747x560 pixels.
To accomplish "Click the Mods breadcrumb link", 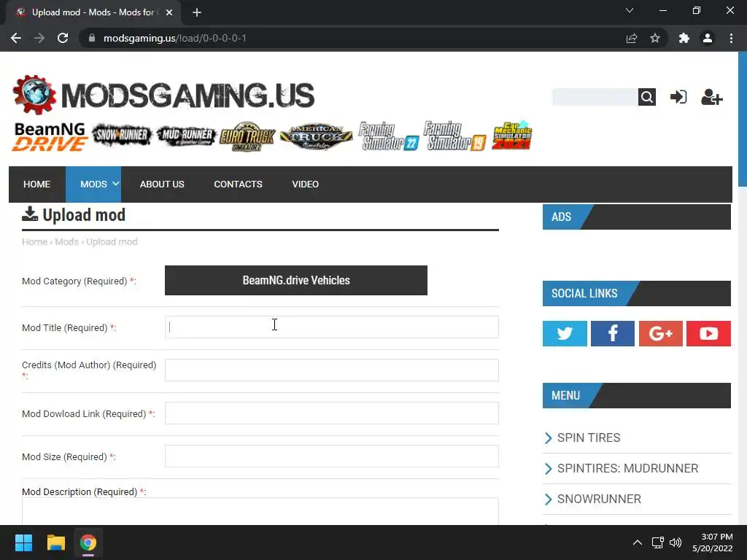I will (x=66, y=242).
